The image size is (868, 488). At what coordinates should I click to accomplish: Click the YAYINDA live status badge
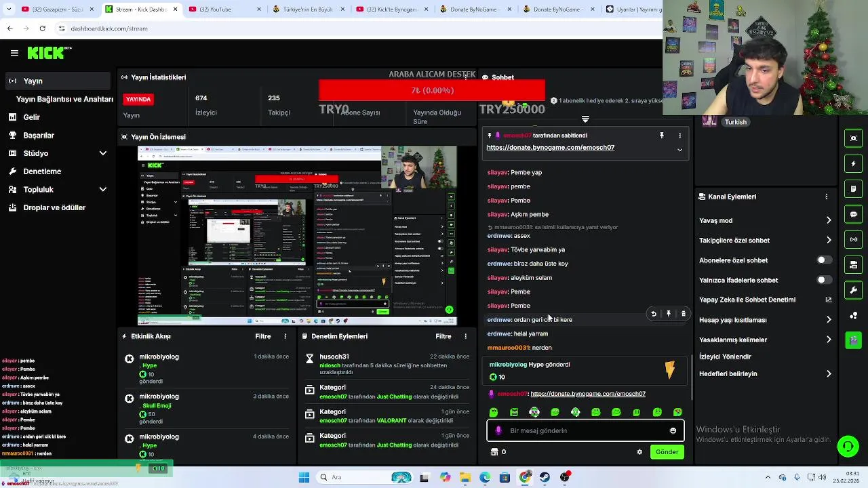point(138,99)
